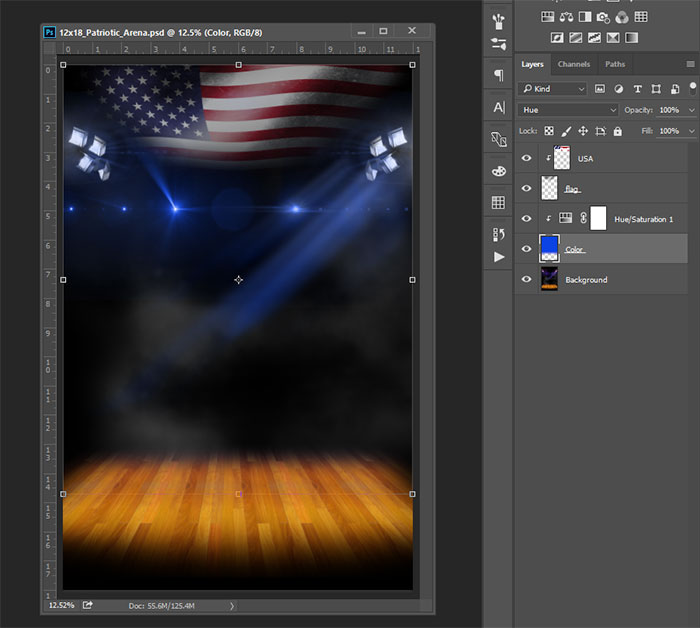Hide the Color layer
Image resolution: width=700 pixels, height=628 pixels.
[526, 249]
